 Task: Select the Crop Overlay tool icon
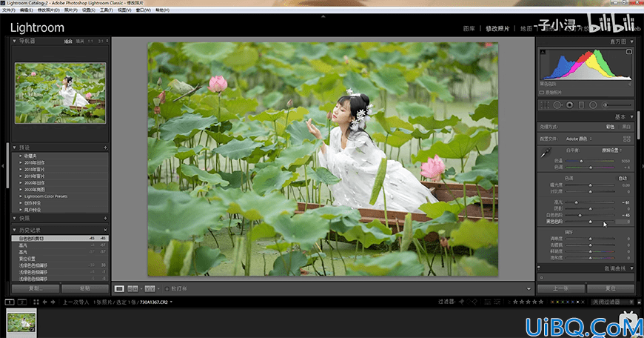pyautogui.click(x=545, y=105)
